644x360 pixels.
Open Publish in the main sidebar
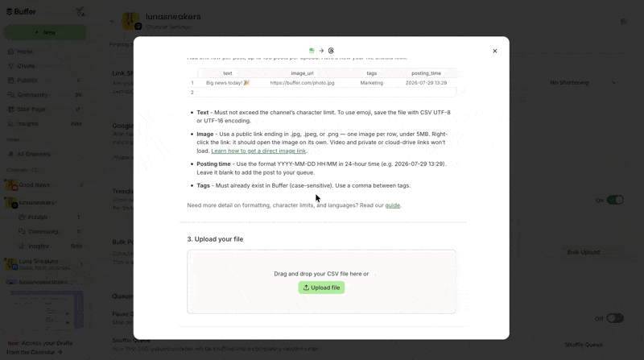coord(44,81)
